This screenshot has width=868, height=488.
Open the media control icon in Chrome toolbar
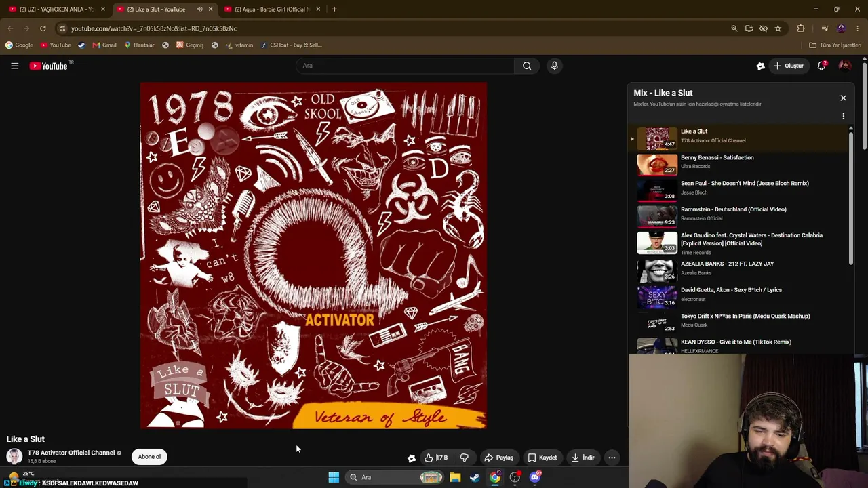[825, 28]
